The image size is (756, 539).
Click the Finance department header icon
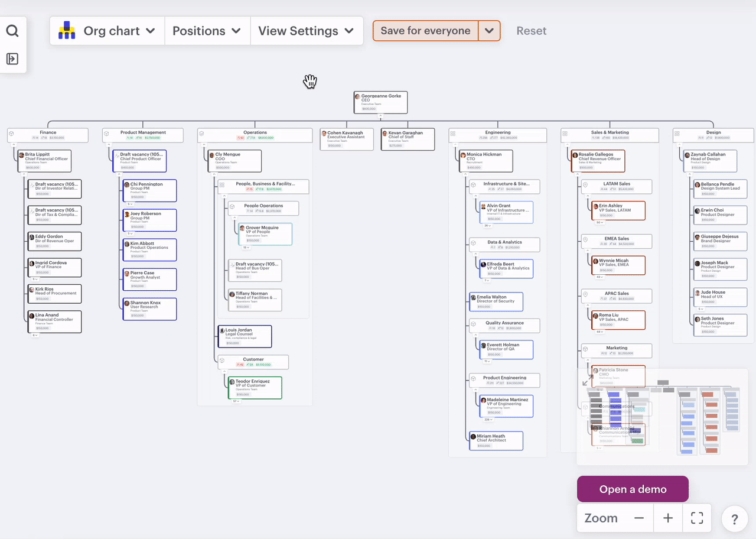[11, 135]
